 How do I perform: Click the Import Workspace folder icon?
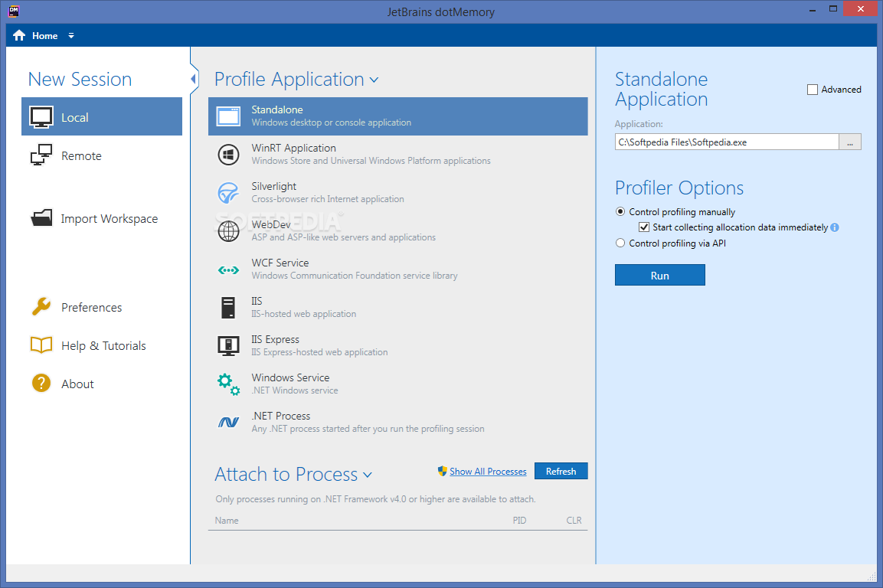tap(41, 218)
